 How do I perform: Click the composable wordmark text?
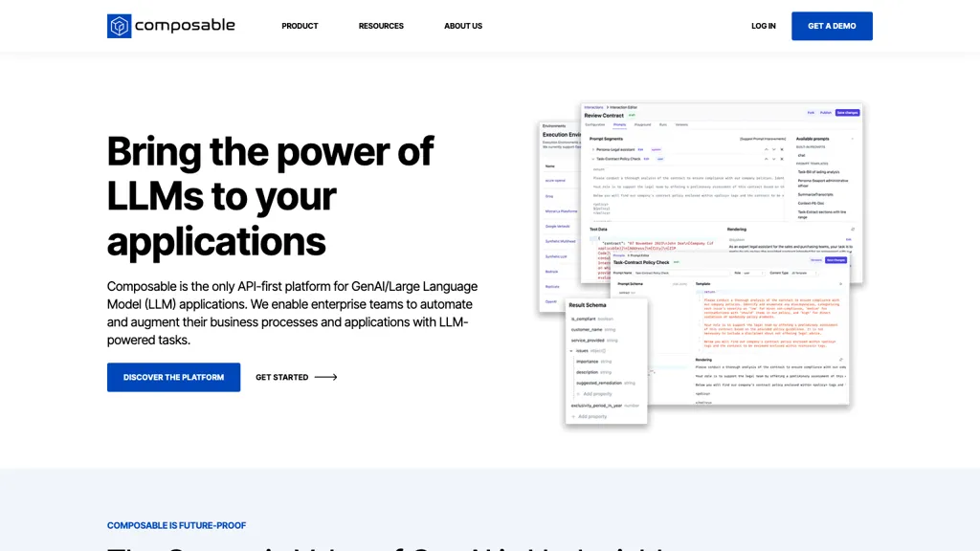pyautogui.click(x=185, y=26)
